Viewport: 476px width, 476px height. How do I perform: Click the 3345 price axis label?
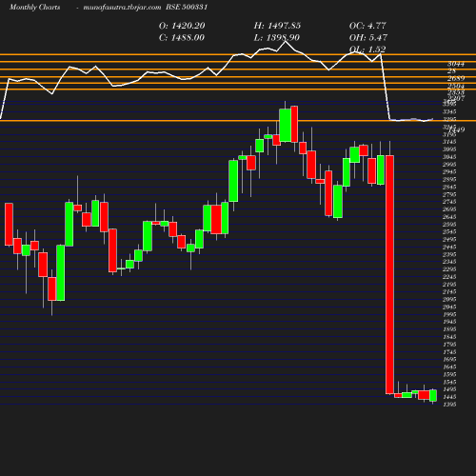click(449, 111)
